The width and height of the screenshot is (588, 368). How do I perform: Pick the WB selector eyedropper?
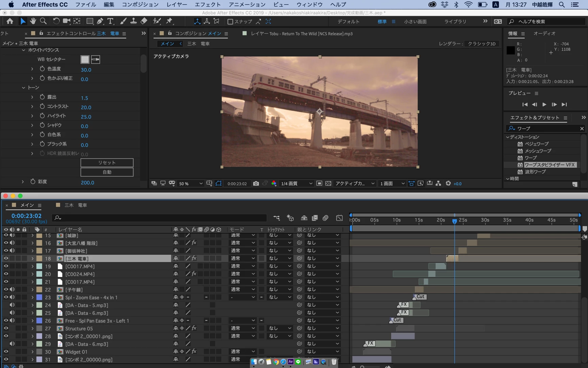96,60
